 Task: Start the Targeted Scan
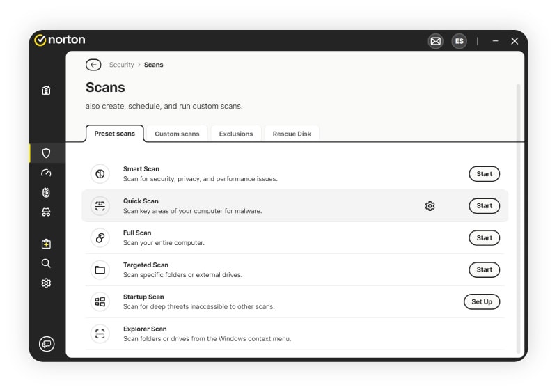(x=484, y=269)
